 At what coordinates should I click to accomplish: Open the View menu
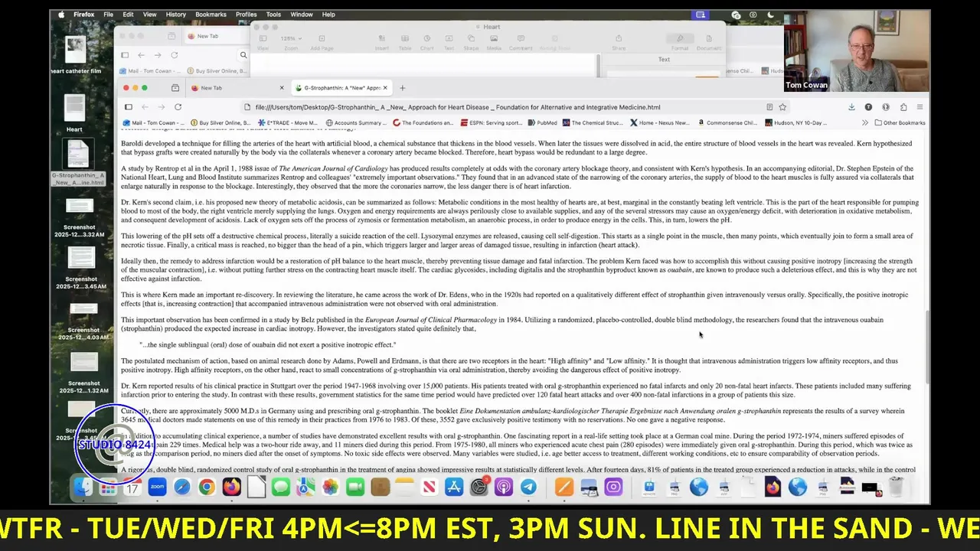[150, 15]
